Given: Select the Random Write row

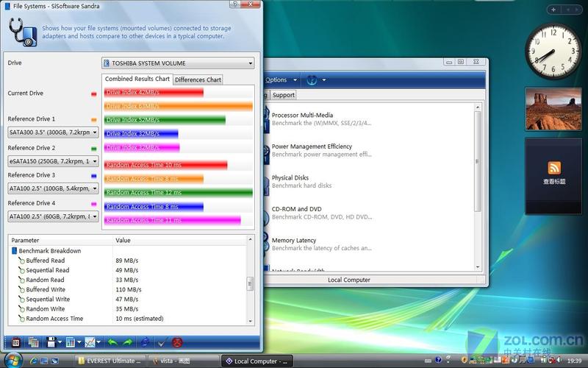Looking at the screenshot, I should [x=127, y=308].
